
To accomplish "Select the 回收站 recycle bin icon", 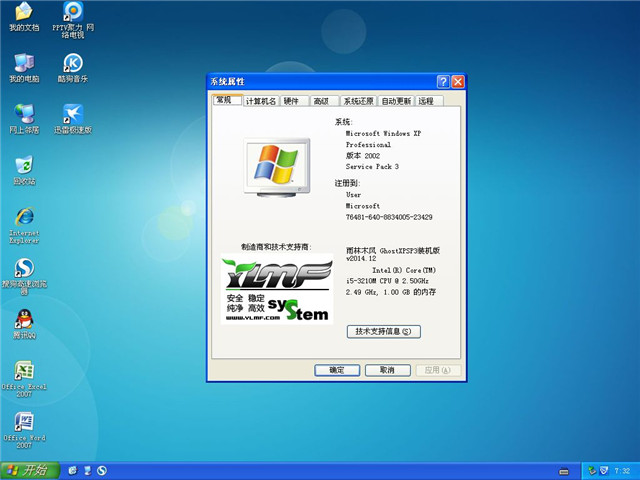I will click(x=24, y=170).
